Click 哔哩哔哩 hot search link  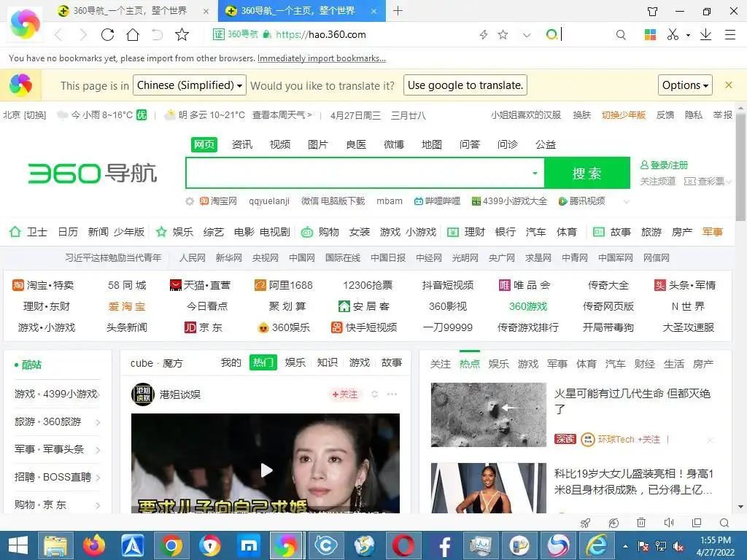pos(438,201)
